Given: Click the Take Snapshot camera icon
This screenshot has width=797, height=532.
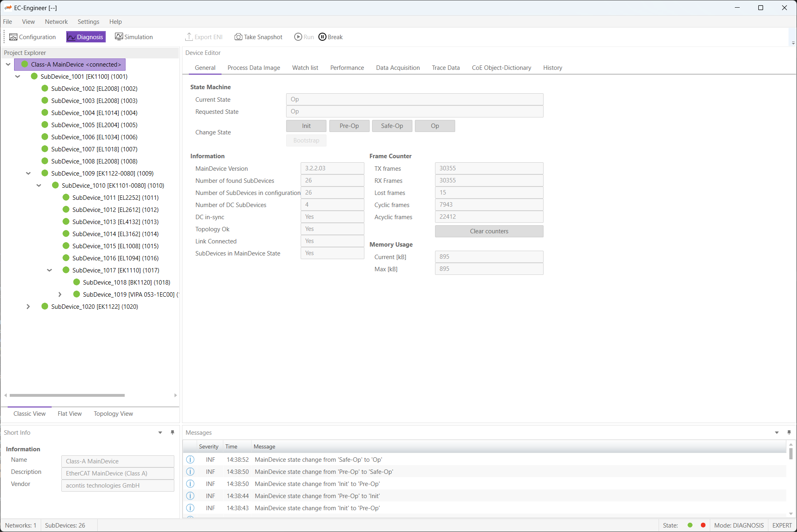Looking at the screenshot, I should tap(238, 37).
